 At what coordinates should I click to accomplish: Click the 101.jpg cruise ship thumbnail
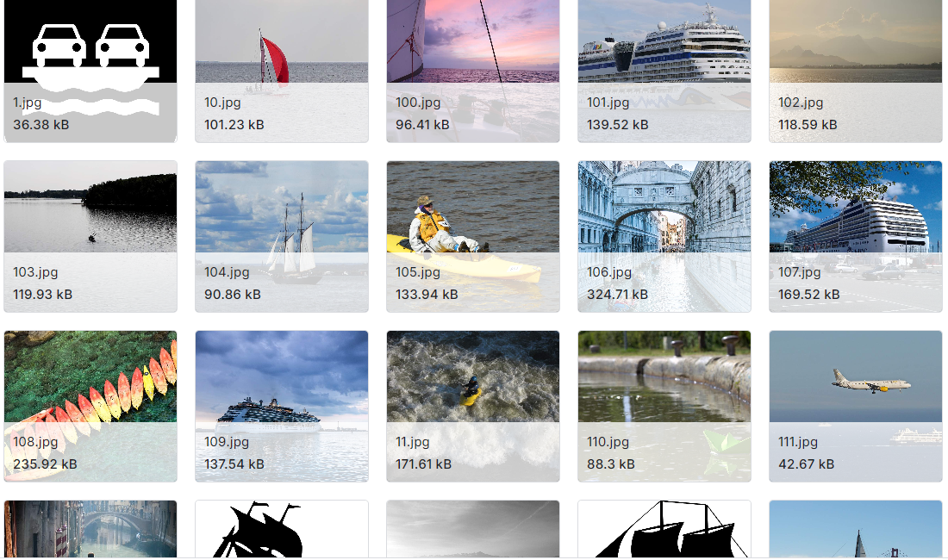(664, 71)
